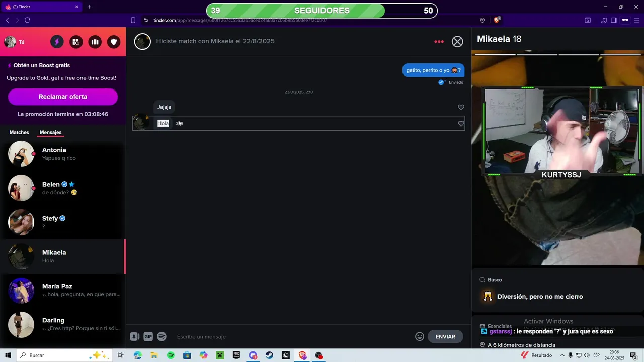Open conversation with María Paz
Screen dimensions: 644x362
click(63, 290)
